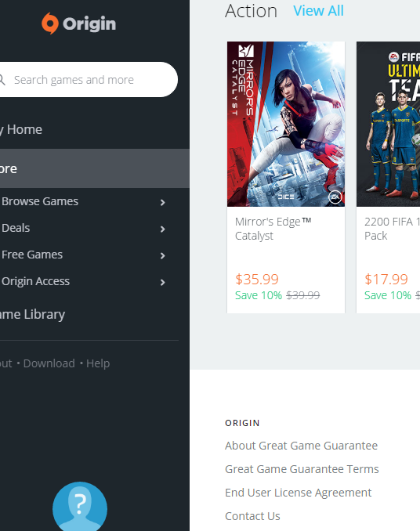The height and width of the screenshot is (531, 420).
Task: Expand the Free Games chevron
Action: 162,255
